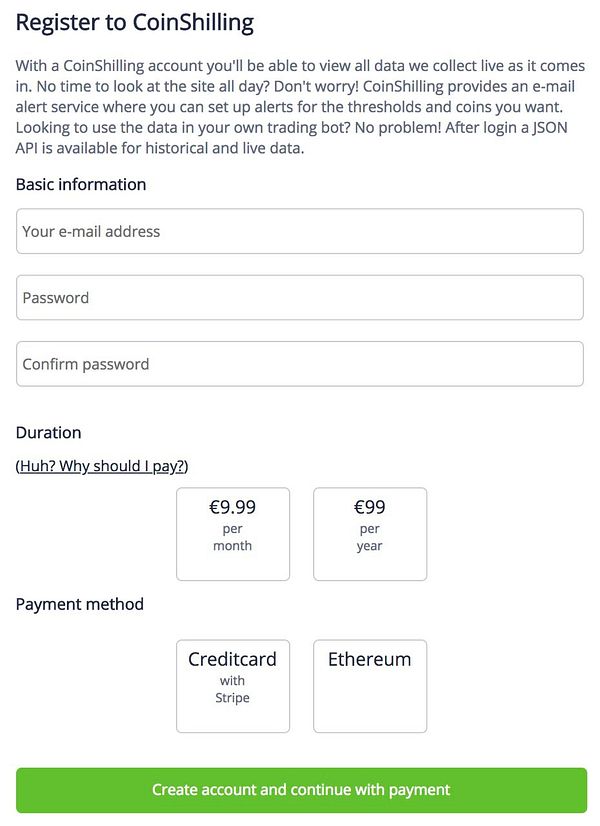Select the Confirm password field
600x826 pixels.
pyautogui.click(x=300, y=364)
